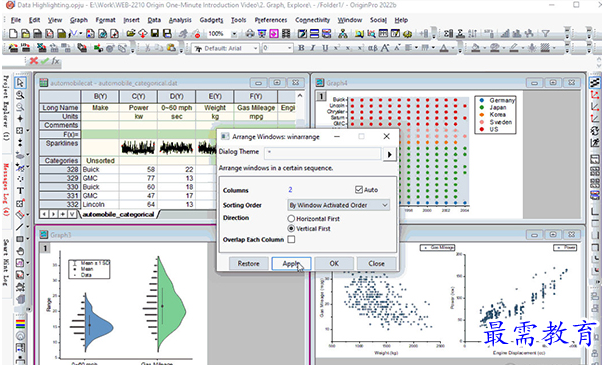Open the Window menu

[x=350, y=20]
